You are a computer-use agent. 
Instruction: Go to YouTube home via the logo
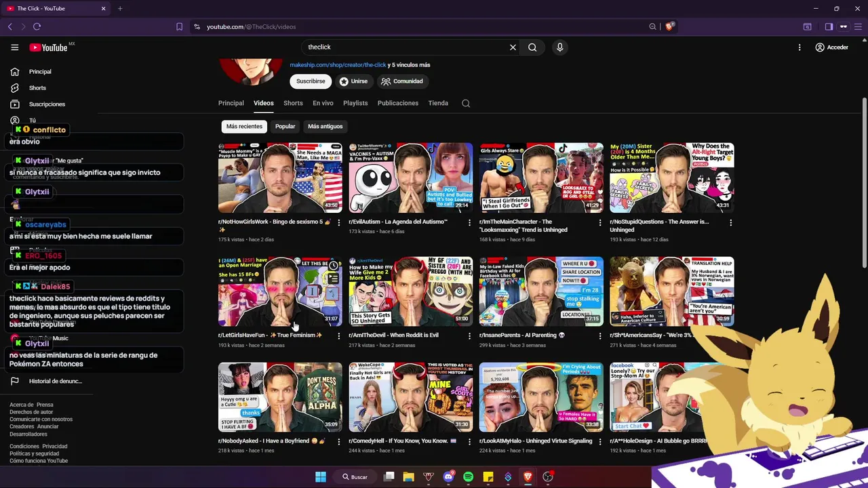coord(48,47)
